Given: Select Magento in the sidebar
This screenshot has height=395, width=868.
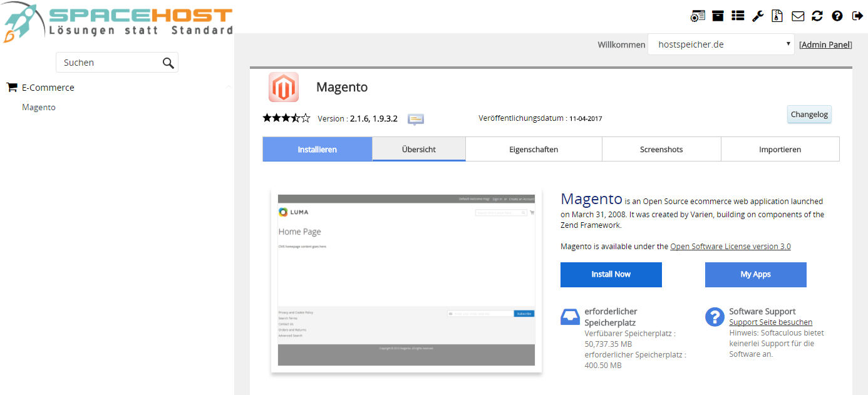Looking at the screenshot, I should pyautogui.click(x=39, y=107).
